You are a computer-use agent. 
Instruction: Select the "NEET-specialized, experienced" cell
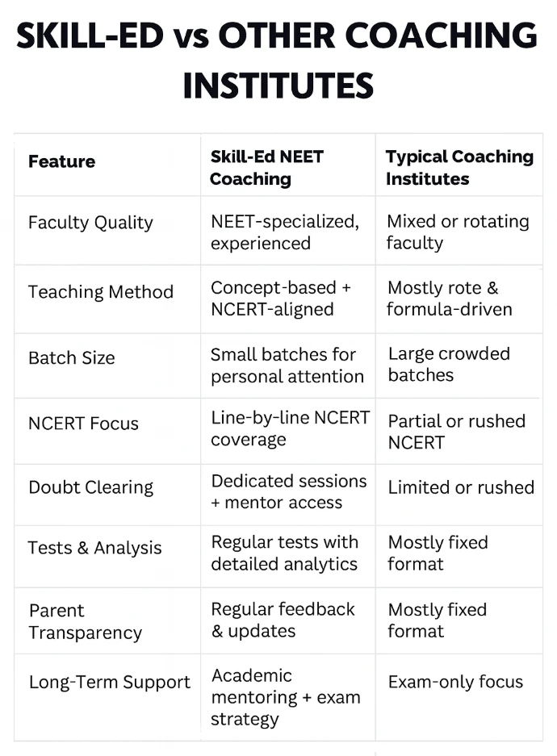[284, 232]
